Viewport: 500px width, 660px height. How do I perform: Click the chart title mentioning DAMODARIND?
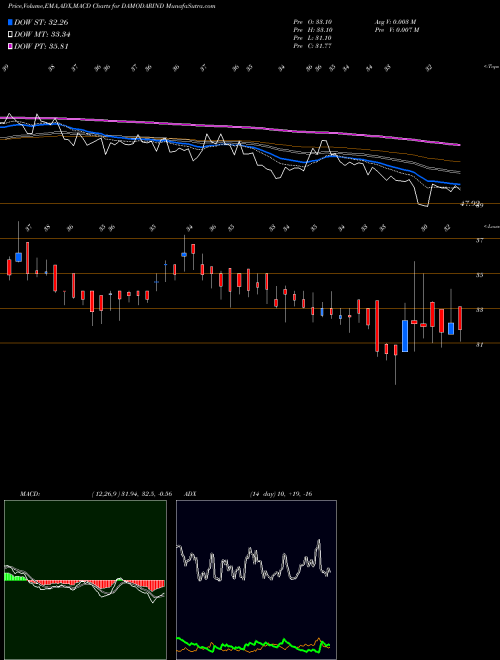point(112,6)
